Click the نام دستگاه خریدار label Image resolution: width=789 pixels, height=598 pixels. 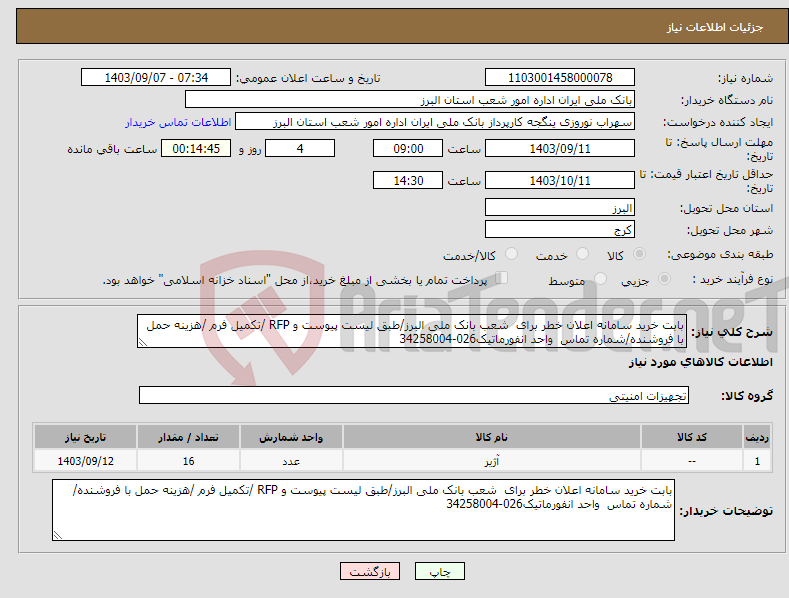click(x=727, y=100)
